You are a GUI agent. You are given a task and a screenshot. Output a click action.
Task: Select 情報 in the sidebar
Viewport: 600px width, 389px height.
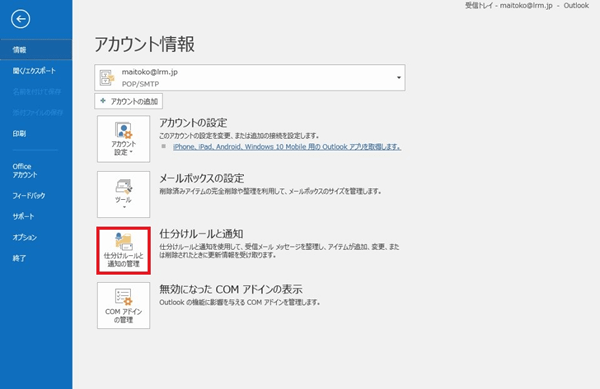[x=36, y=50]
